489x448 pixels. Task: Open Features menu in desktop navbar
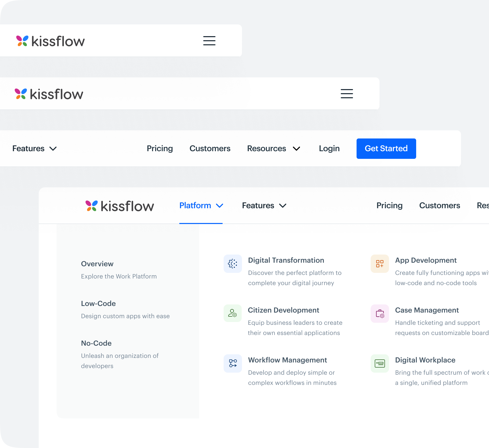(264, 206)
